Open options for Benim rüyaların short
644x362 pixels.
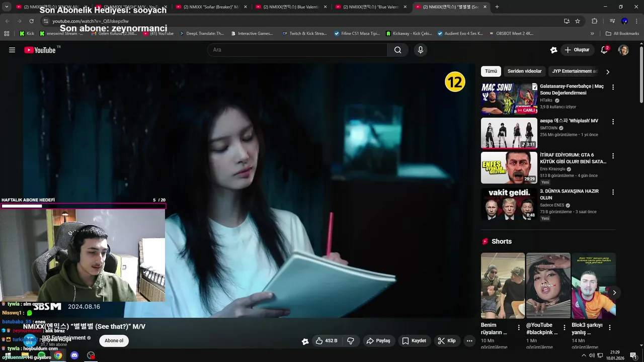coord(519,327)
